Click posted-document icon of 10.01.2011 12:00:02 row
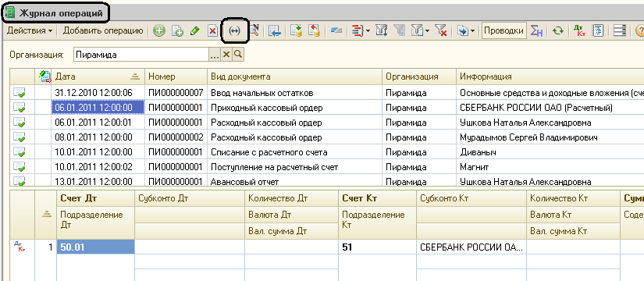644x281 pixels. (x=20, y=167)
